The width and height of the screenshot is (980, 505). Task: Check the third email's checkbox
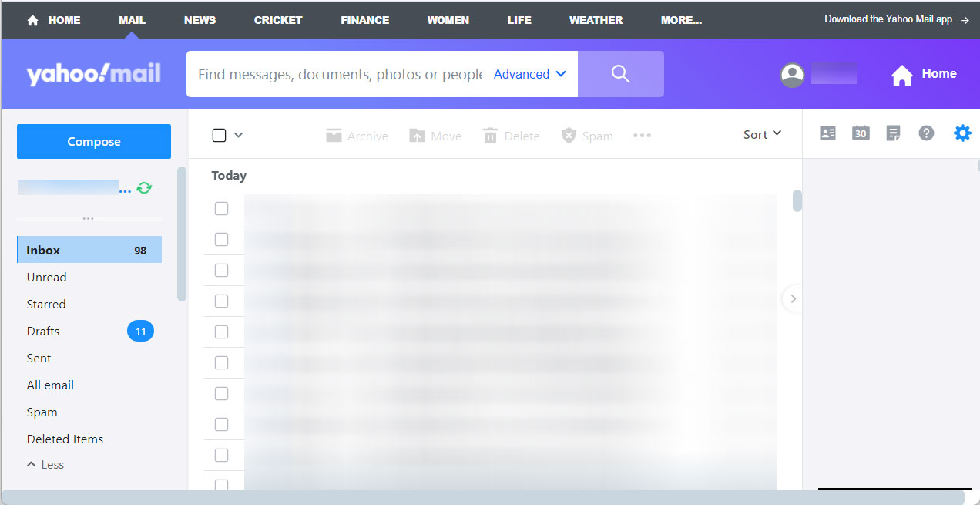coord(222,270)
